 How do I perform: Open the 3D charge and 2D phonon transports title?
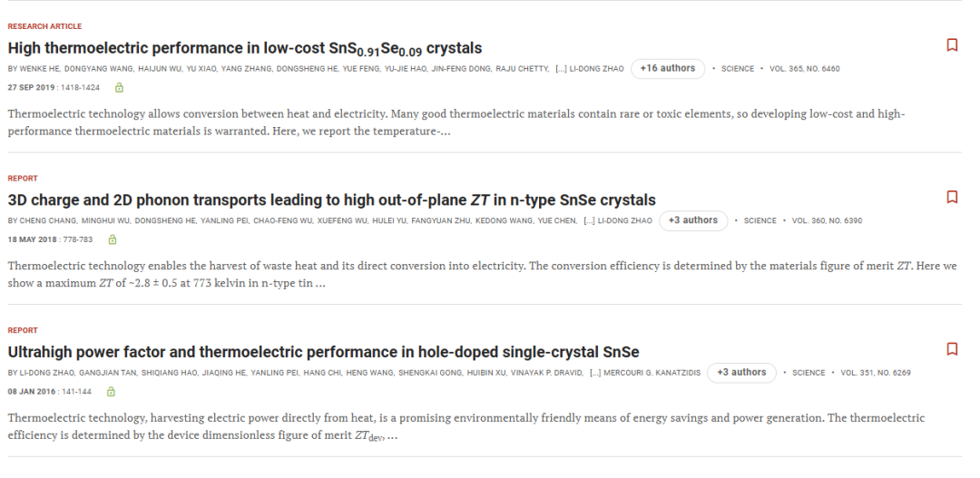(x=331, y=200)
